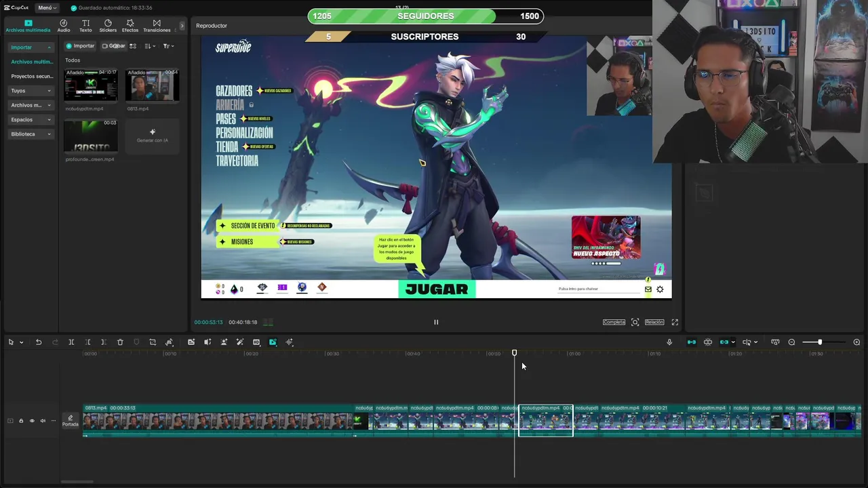Open the media sort dropdown
Viewport: 868px width, 488px height.
pyautogui.click(x=150, y=46)
